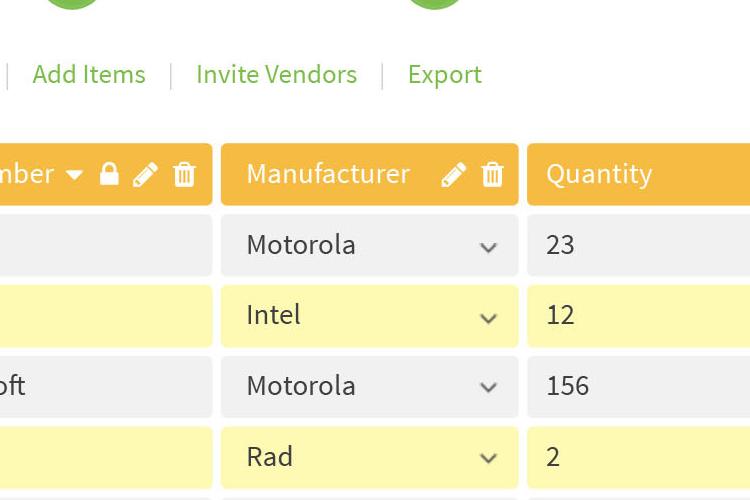Viewport: 750px width, 500px height.
Task: Click the Export link
Action: (445, 76)
